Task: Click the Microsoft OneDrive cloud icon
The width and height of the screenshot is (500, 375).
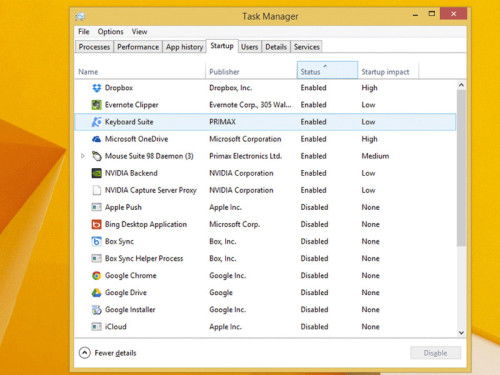Action: [96, 139]
